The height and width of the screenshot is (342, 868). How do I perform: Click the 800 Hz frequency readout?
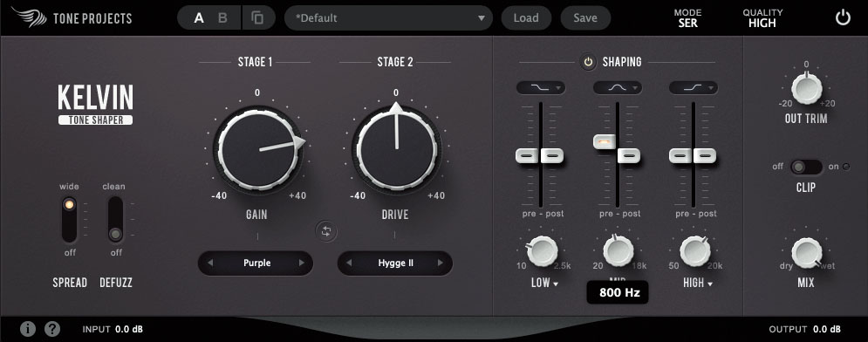click(618, 293)
